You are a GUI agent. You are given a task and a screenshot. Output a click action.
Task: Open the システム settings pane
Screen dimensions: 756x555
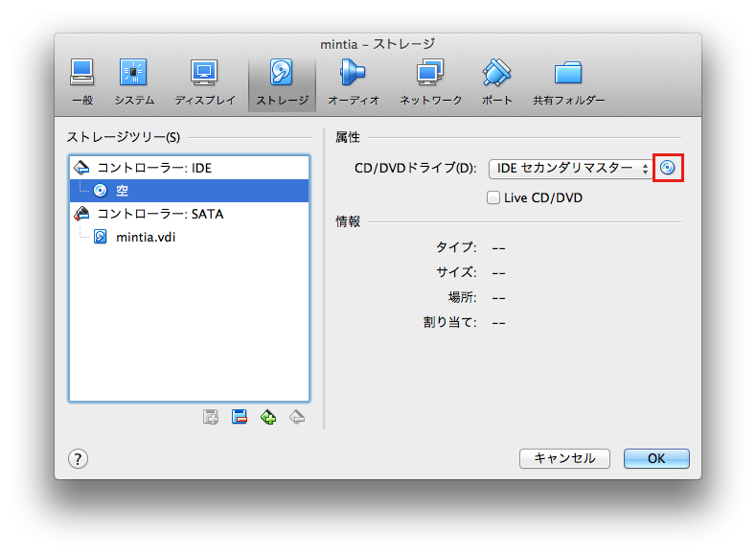coord(133,81)
